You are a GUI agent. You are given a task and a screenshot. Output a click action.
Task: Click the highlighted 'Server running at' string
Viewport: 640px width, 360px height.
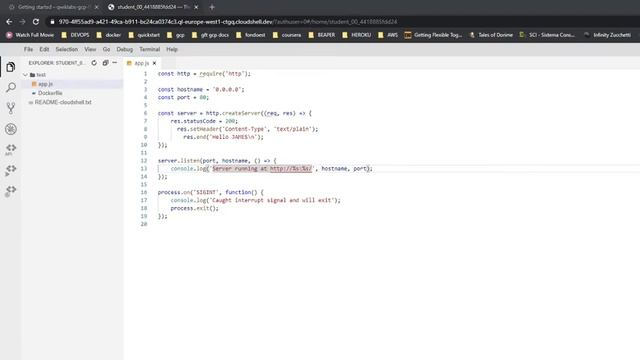pyautogui.click(x=262, y=169)
